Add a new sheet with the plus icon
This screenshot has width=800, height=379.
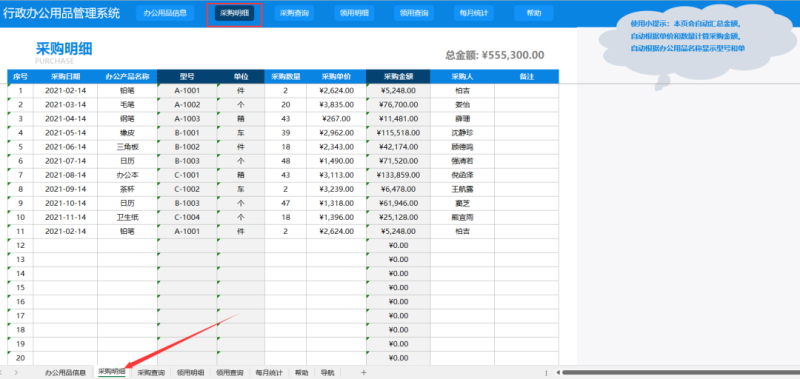(x=364, y=372)
